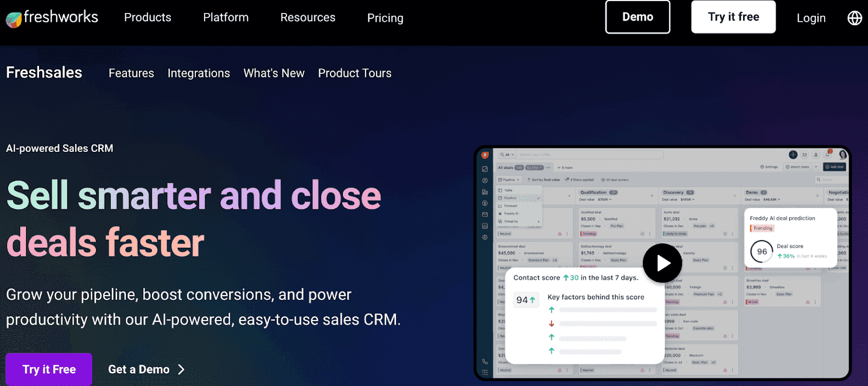Click the phone icon in CRM sidebar

(x=484, y=362)
